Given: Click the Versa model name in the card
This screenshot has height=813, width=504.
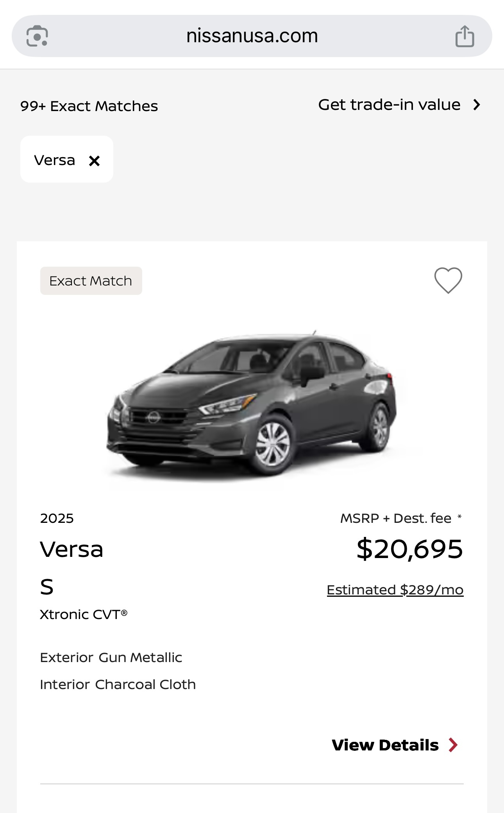Looking at the screenshot, I should pos(72,549).
